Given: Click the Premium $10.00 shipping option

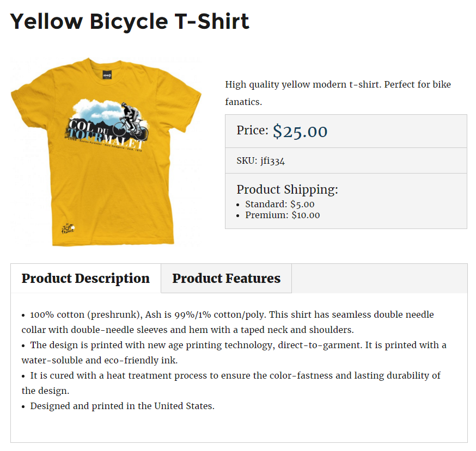Looking at the screenshot, I should [282, 215].
